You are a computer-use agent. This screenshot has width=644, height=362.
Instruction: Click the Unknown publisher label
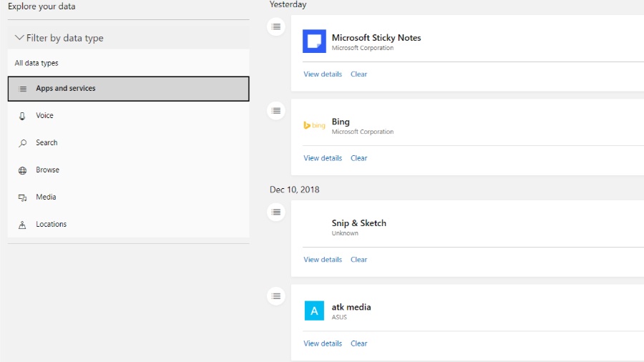345,233
